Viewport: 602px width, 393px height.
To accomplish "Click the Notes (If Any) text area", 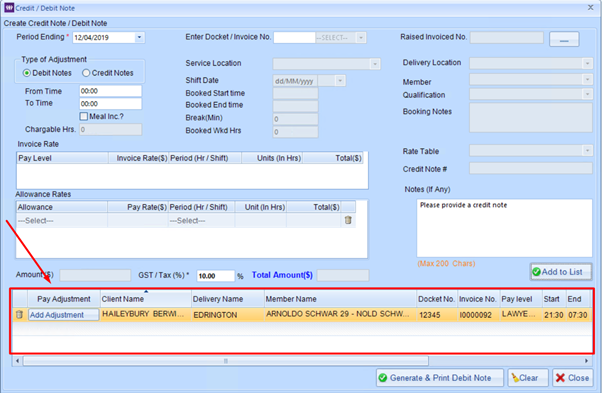I will (x=504, y=228).
